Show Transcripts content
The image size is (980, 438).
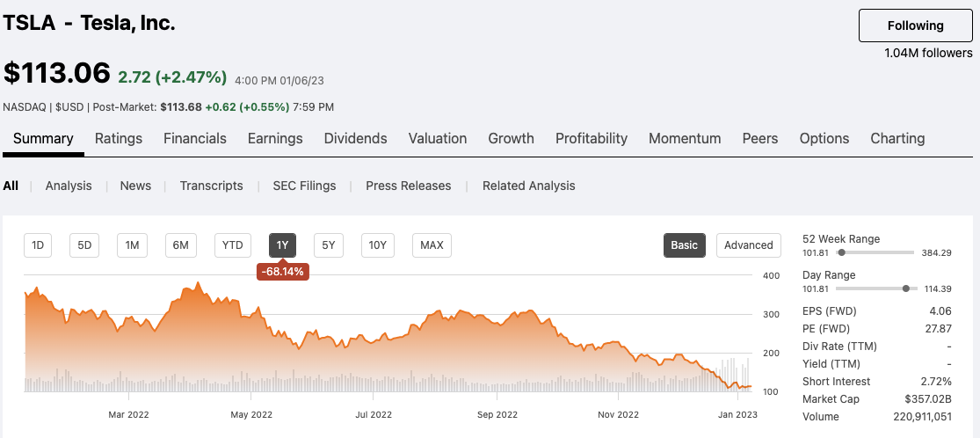(x=211, y=186)
